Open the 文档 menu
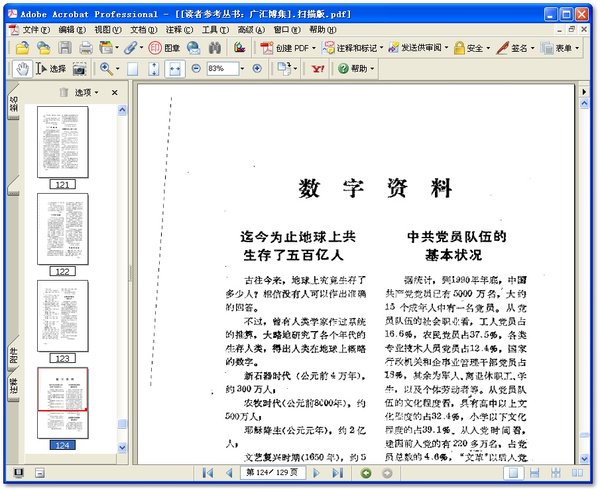This screenshot has width=600, height=491. click(x=143, y=29)
